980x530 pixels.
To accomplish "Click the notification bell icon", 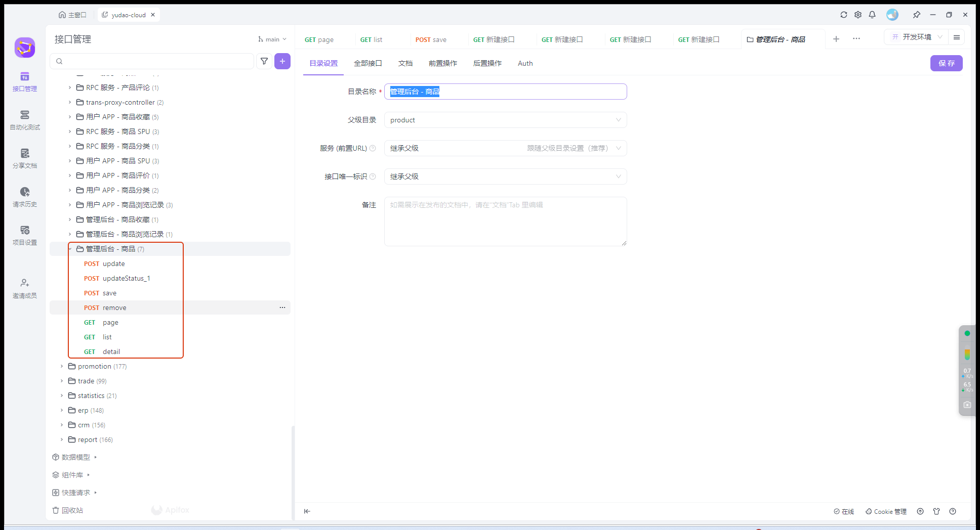I will click(872, 15).
